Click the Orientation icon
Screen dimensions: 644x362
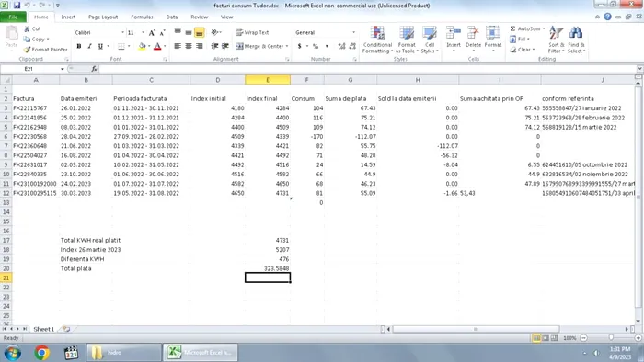(x=214, y=32)
